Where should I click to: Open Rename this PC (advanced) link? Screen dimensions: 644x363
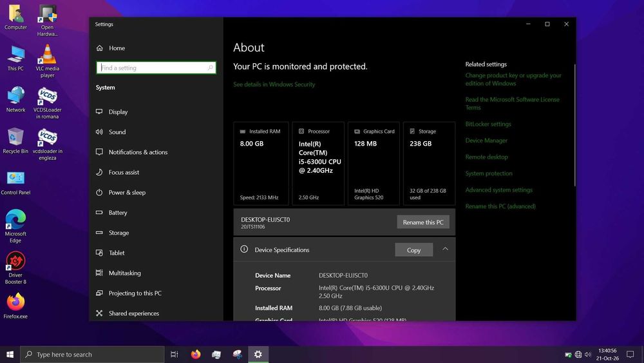[x=500, y=206]
